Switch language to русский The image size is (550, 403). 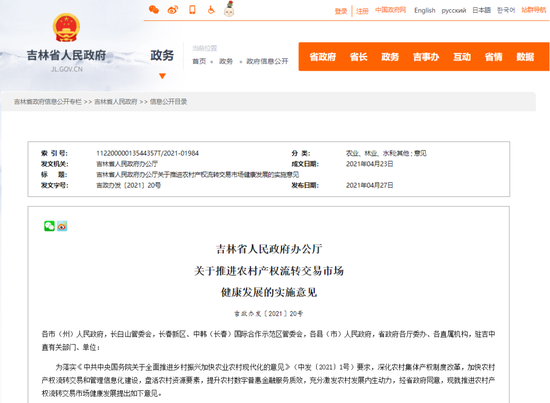[x=454, y=11]
